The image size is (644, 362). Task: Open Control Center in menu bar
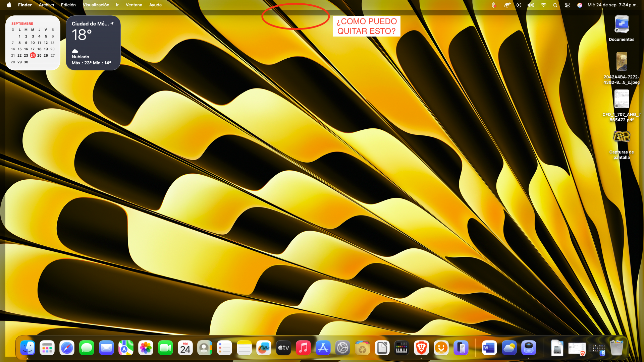pyautogui.click(x=567, y=5)
